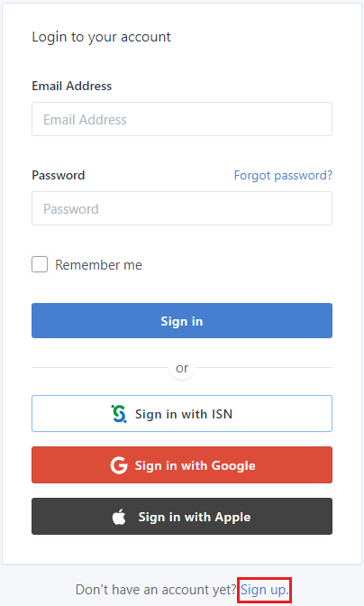
Task: Click the Apple logo icon
Action: 119,517
